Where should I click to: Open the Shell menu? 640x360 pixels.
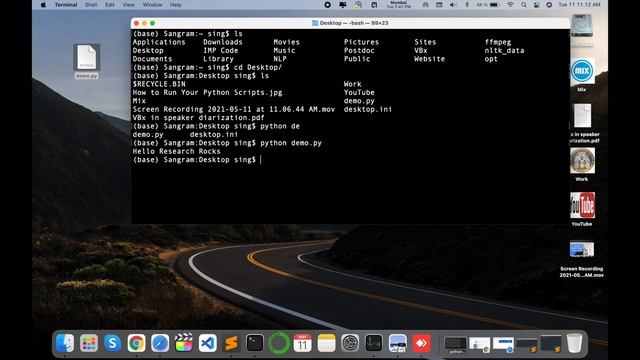91,5
